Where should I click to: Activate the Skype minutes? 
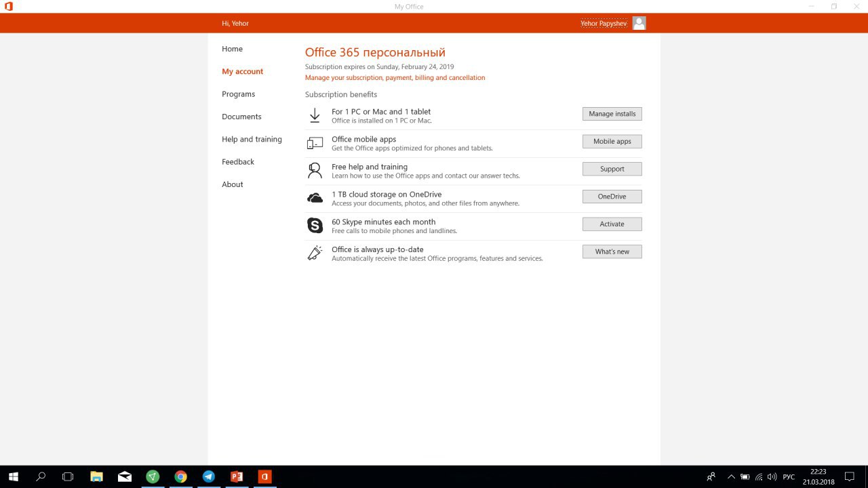click(612, 224)
